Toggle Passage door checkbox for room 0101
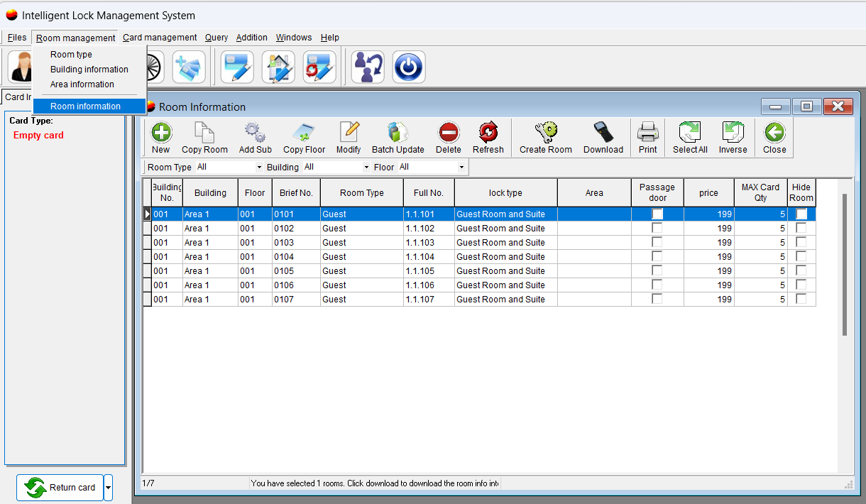 click(657, 214)
